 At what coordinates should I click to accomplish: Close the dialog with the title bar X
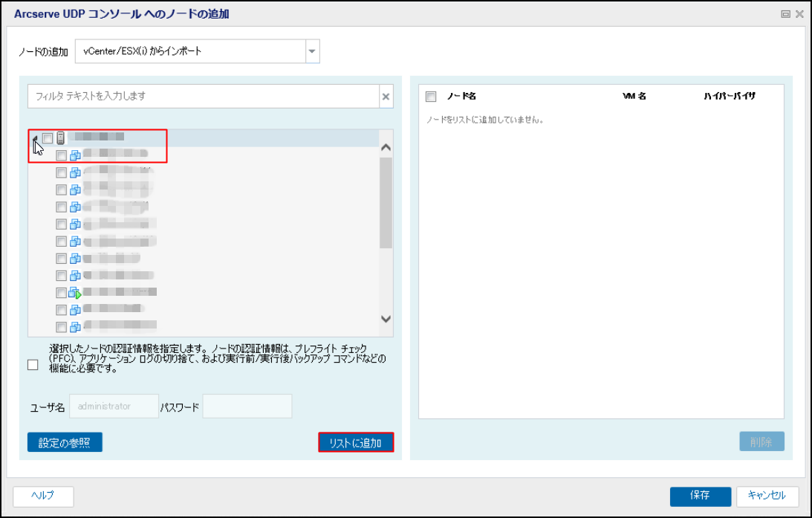pyautogui.click(x=799, y=15)
